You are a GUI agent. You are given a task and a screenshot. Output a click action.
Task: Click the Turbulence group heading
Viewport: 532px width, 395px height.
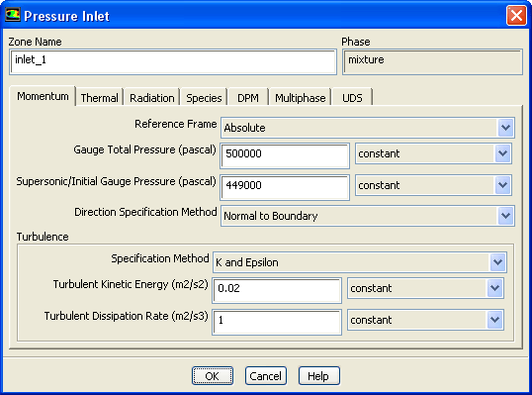(x=43, y=237)
